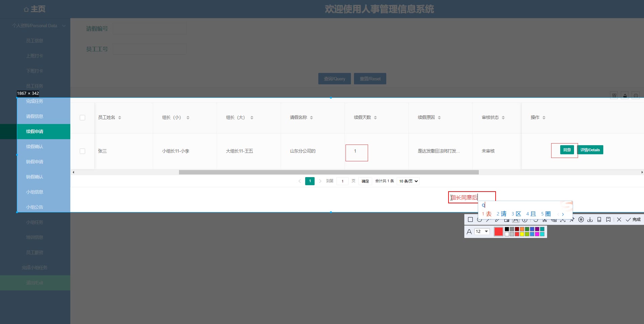Click the page jump number input
This screenshot has width=644, height=324.
(x=343, y=181)
